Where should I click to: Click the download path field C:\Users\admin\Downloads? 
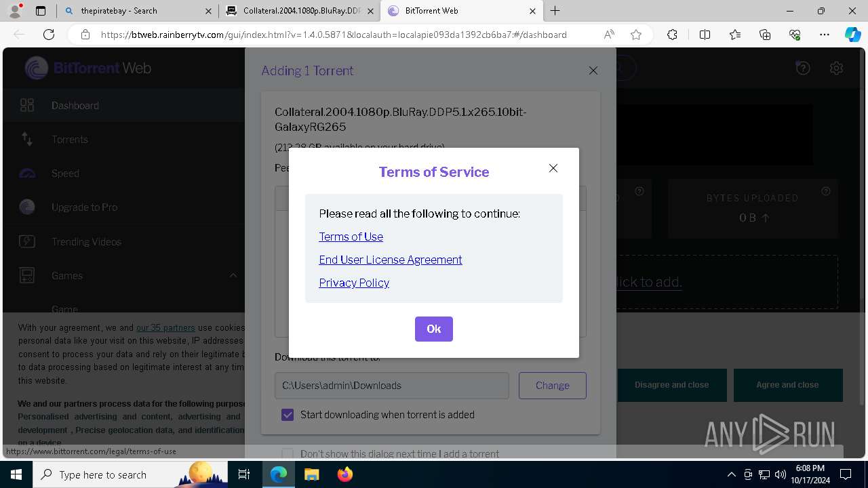pos(392,385)
